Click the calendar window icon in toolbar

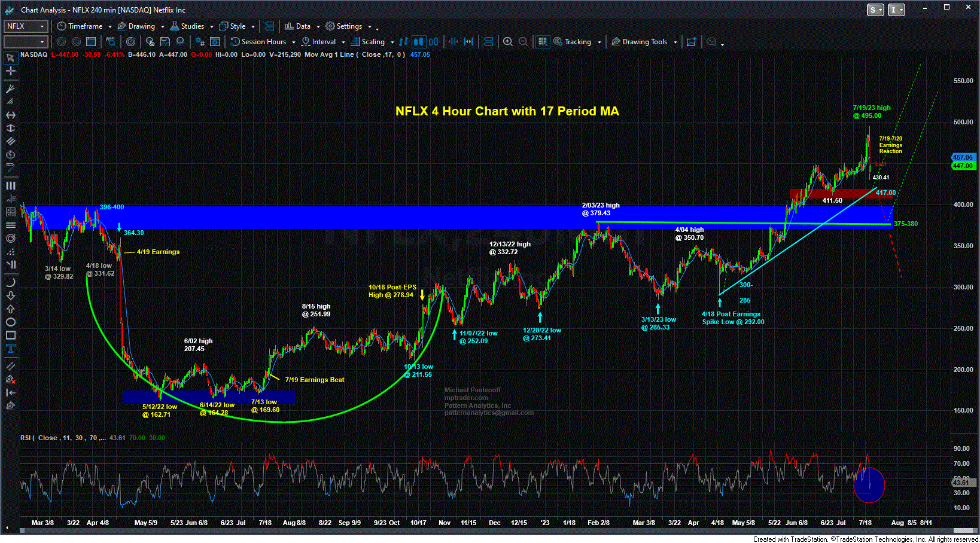click(x=91, y=42)
